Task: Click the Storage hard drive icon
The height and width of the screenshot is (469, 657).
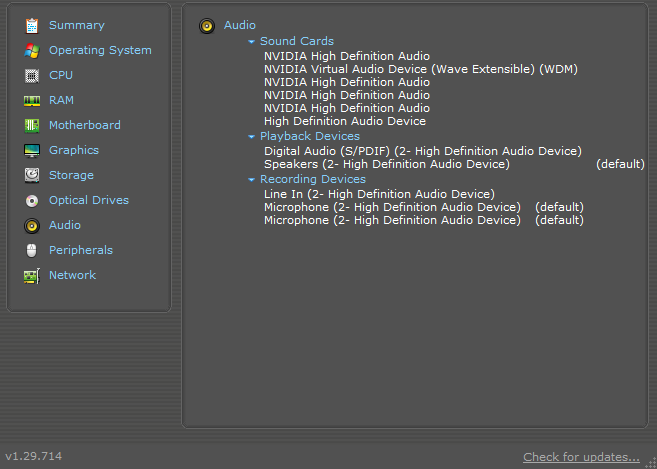Action: pos(32,175)
